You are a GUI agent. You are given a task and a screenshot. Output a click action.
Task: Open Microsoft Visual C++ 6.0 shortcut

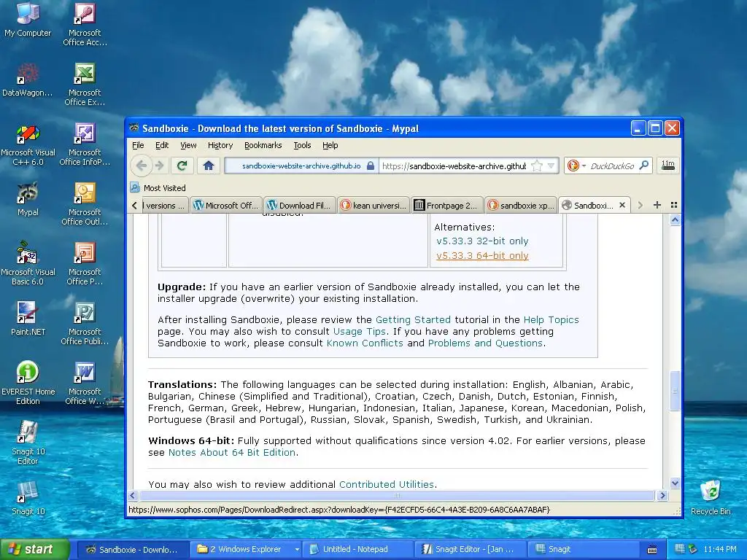tap(28, 144)
